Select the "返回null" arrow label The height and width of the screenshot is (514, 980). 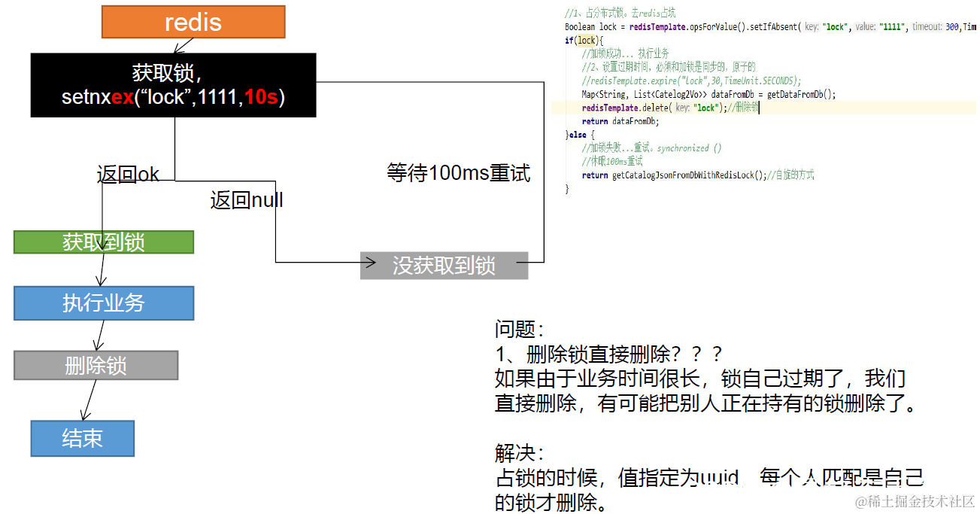(246, 200)
